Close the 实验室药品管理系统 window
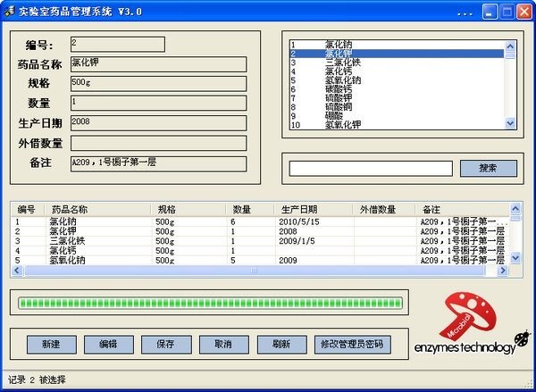Viewport: 536px width, 392px height. pos(524,12)
